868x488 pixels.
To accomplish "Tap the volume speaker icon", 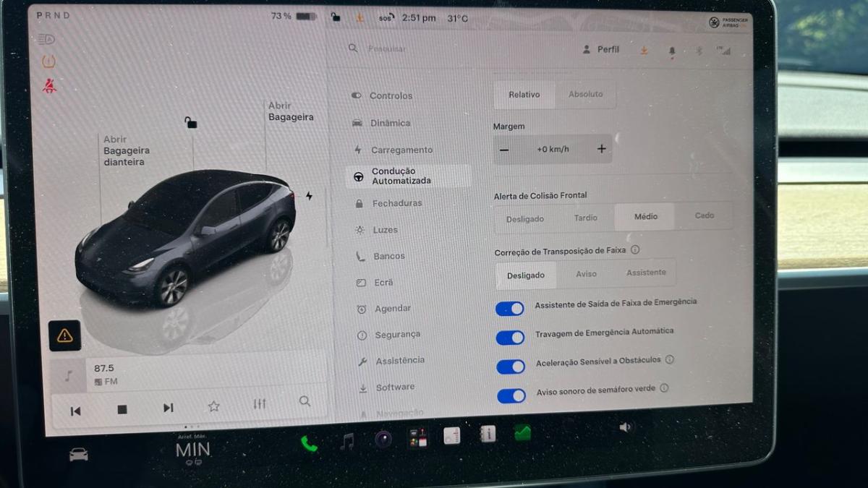I will (626, 427).
